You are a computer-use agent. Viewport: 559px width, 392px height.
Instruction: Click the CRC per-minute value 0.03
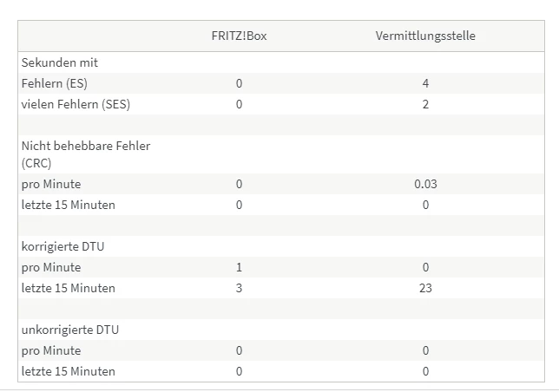(425, 184)
